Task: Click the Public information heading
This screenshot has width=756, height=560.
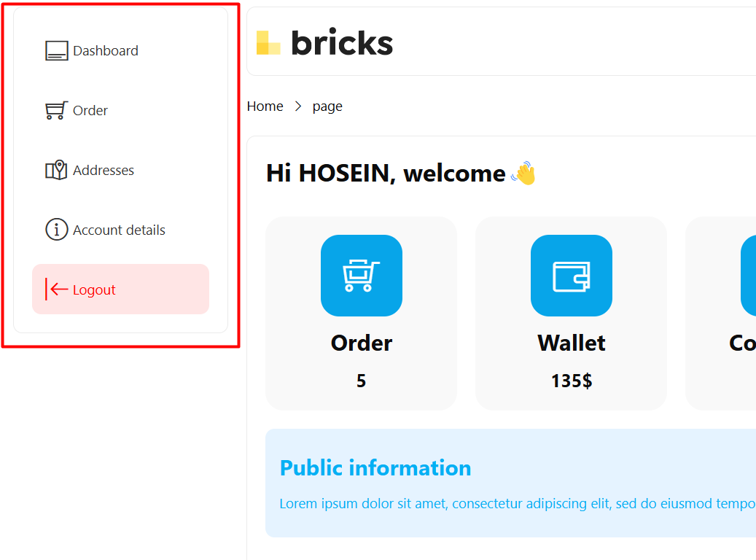Action: pos(375,468)
